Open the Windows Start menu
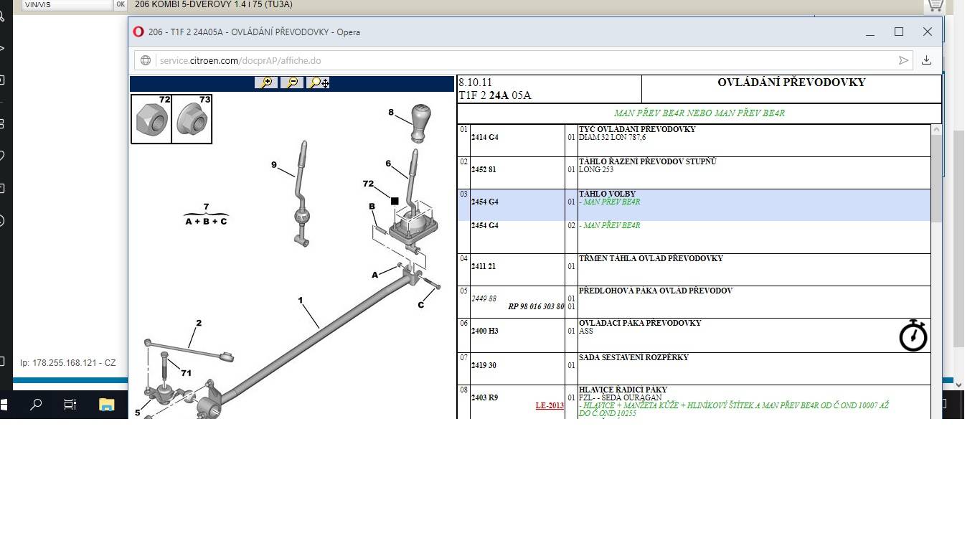The height and width of the screenshot is (551, 980). point(3,405)
